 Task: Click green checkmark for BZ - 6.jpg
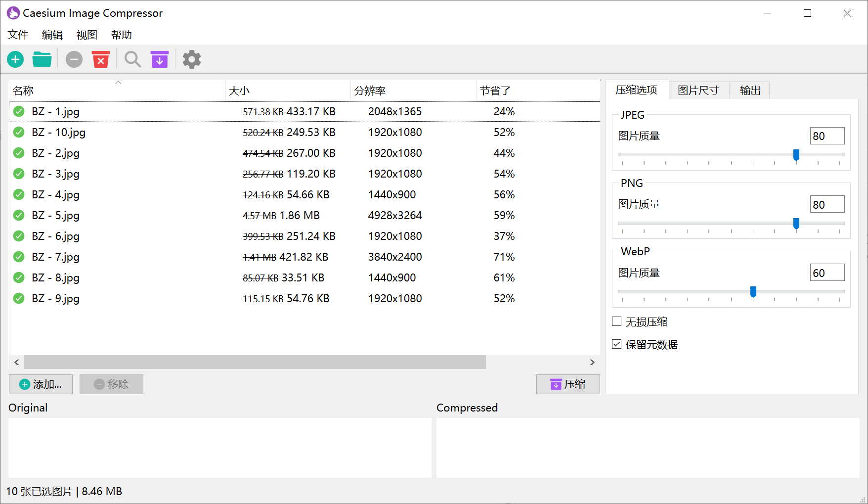pyautogui.click(x=19, y=236)
